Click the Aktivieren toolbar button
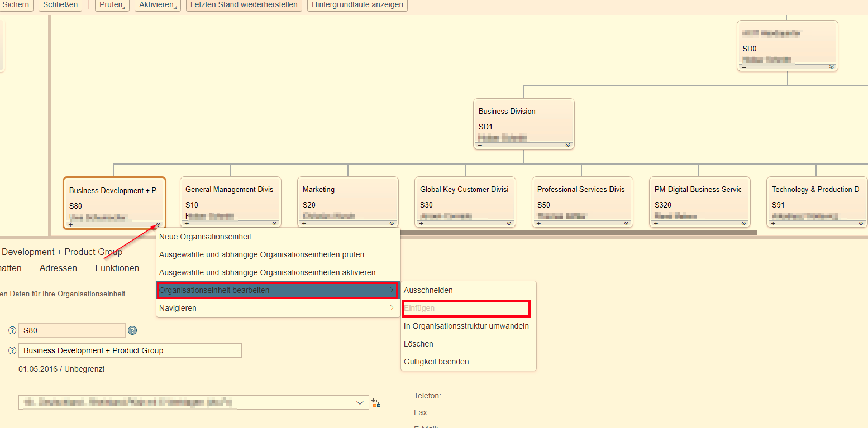 [x=158, y=4]
